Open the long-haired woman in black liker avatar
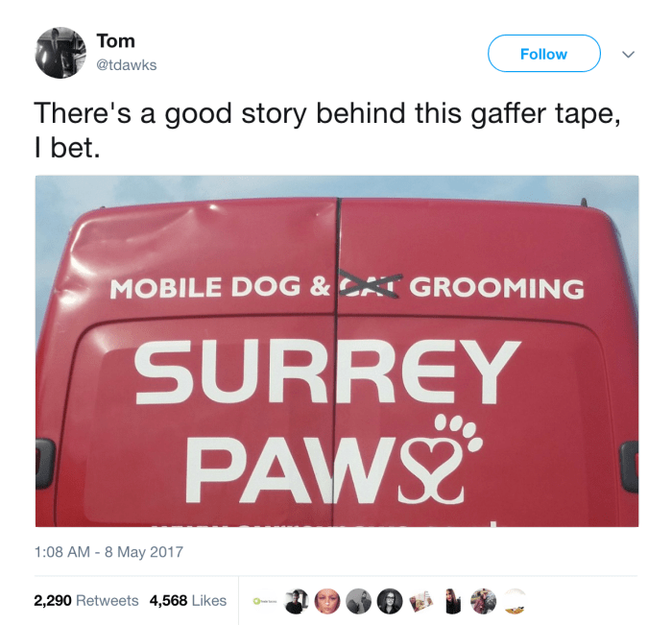672x625 pixels. click(452, 601)
